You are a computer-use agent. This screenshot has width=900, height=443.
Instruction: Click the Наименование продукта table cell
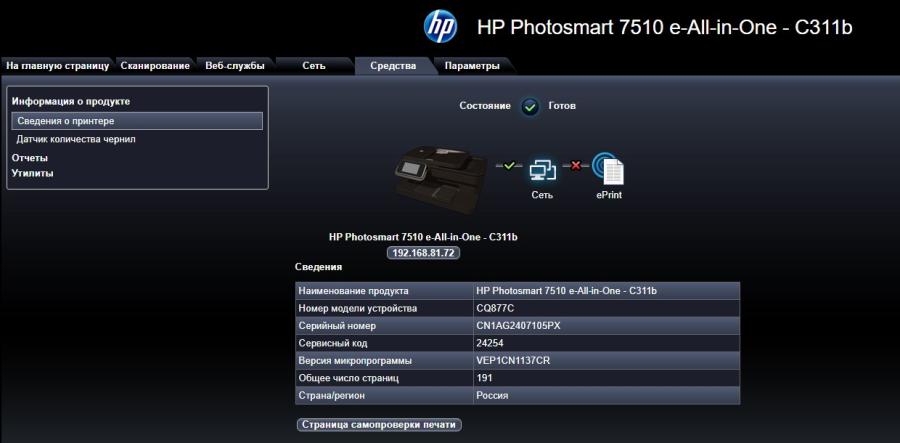click(x=384, y=291)
